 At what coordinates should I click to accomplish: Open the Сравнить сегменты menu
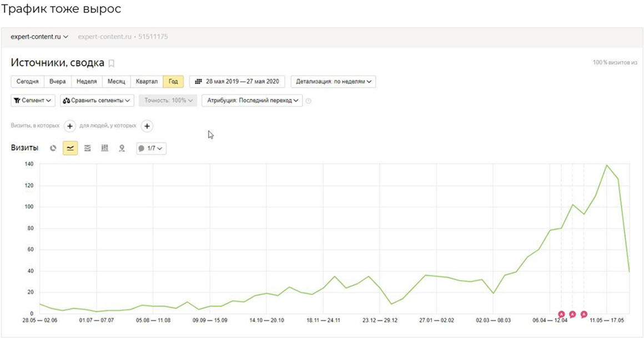tap(97, 101)
